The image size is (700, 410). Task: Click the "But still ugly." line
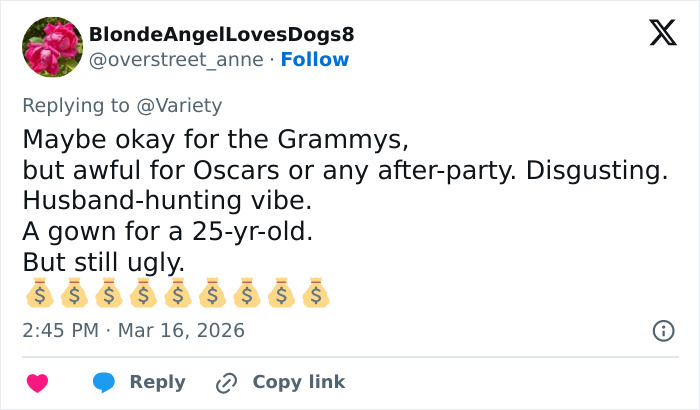(104, 264)
